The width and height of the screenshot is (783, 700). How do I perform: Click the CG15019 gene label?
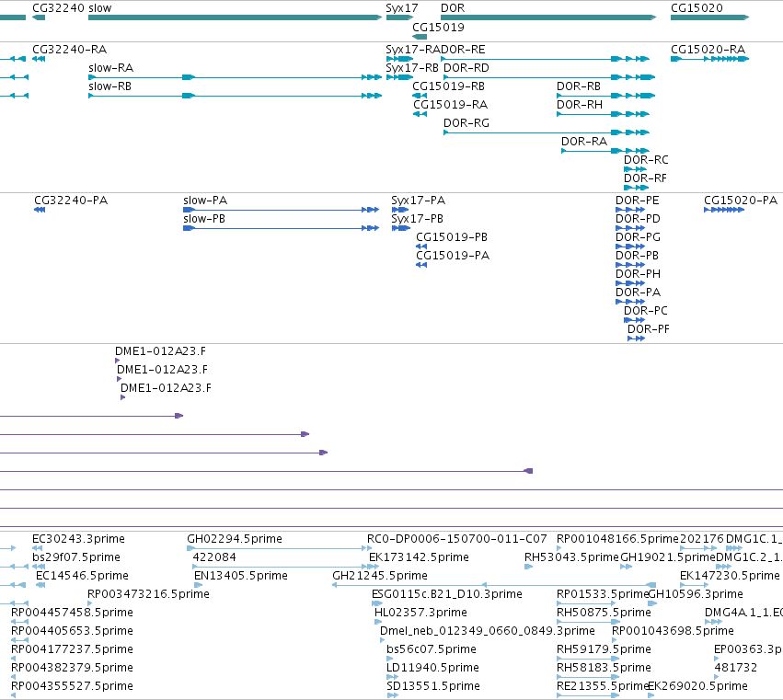[438, 28]
